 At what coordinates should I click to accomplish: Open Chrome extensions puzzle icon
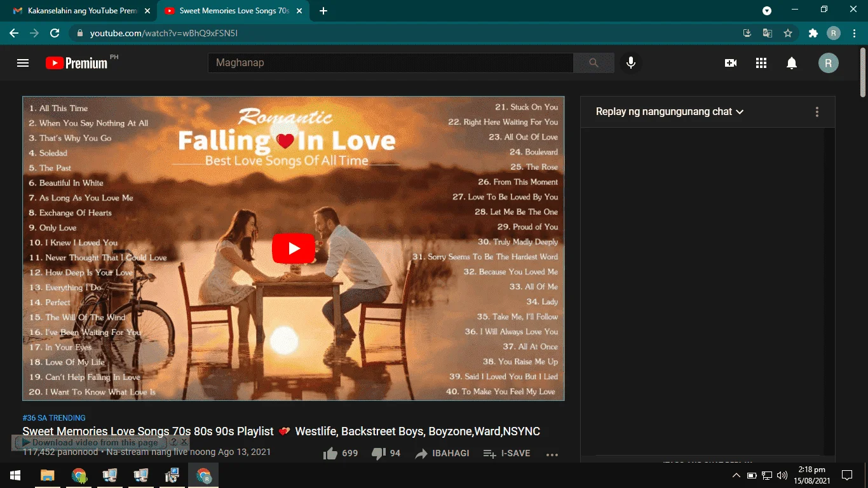pyautogui.click(x=813, y=33)
